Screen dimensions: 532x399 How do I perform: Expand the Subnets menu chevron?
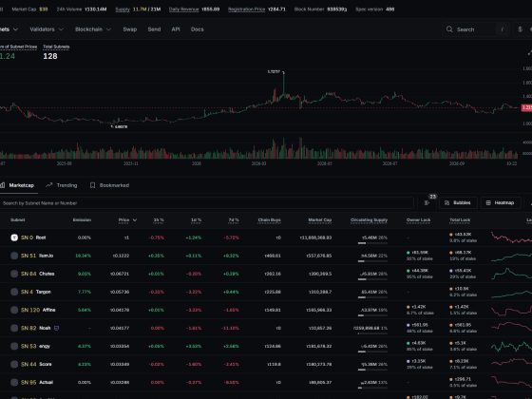click(x=15, y=29)
